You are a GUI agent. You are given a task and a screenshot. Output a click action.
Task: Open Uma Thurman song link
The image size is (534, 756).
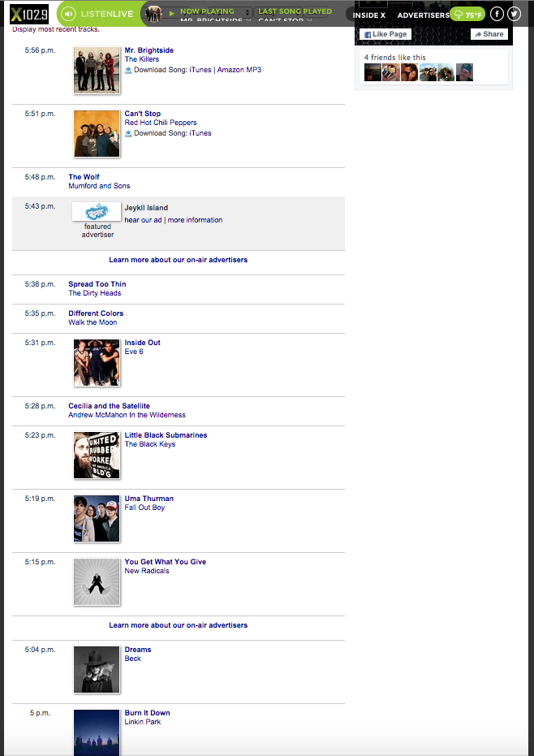pos(149,499)
